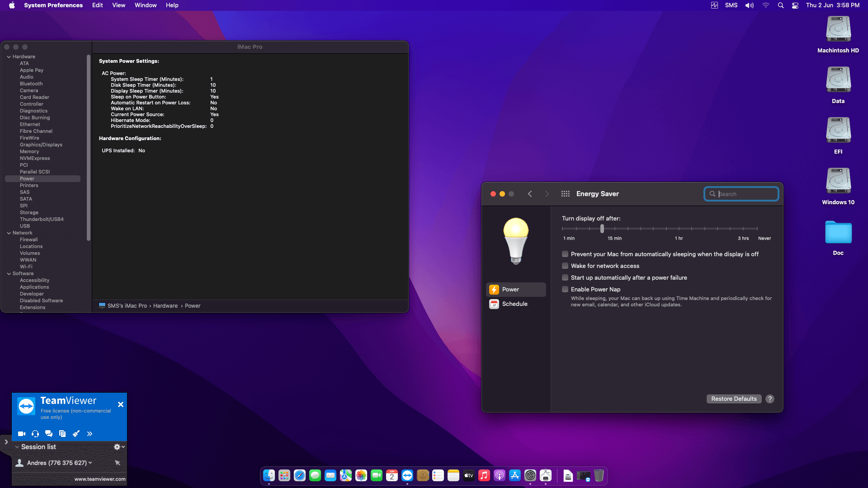The image size is (868, 488).
Task: Click the TeamViewer file box icon
Action: click(62, 434)
